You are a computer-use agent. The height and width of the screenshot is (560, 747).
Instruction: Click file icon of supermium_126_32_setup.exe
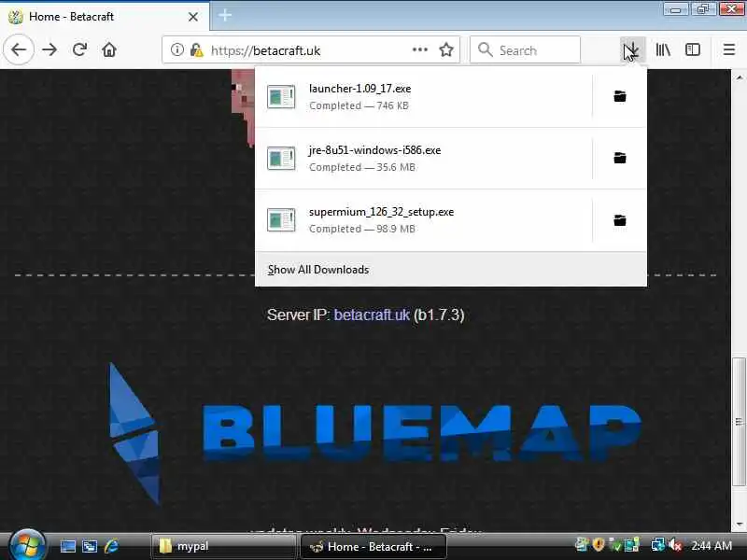click(281, 220)
